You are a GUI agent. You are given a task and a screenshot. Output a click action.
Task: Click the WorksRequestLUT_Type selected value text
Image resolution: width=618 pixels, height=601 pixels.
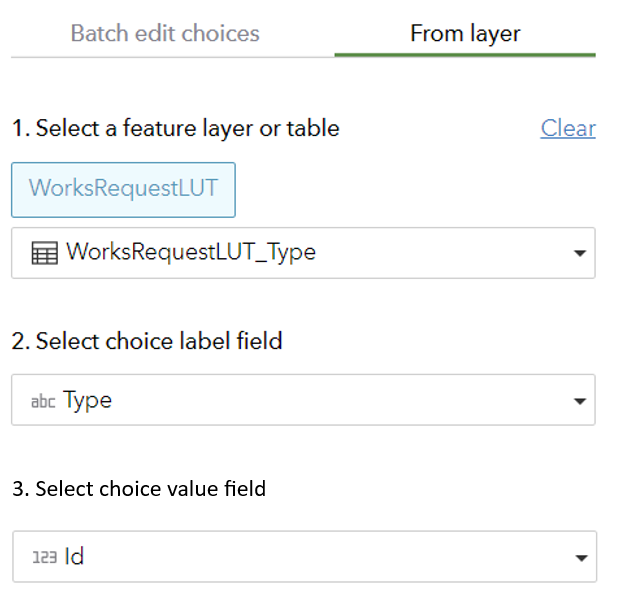[191, 252]
